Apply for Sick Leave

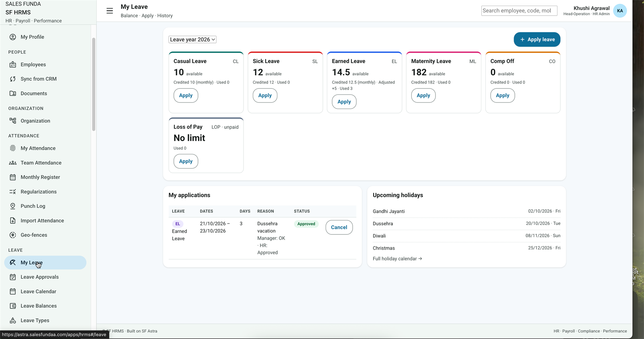[265, 96]
